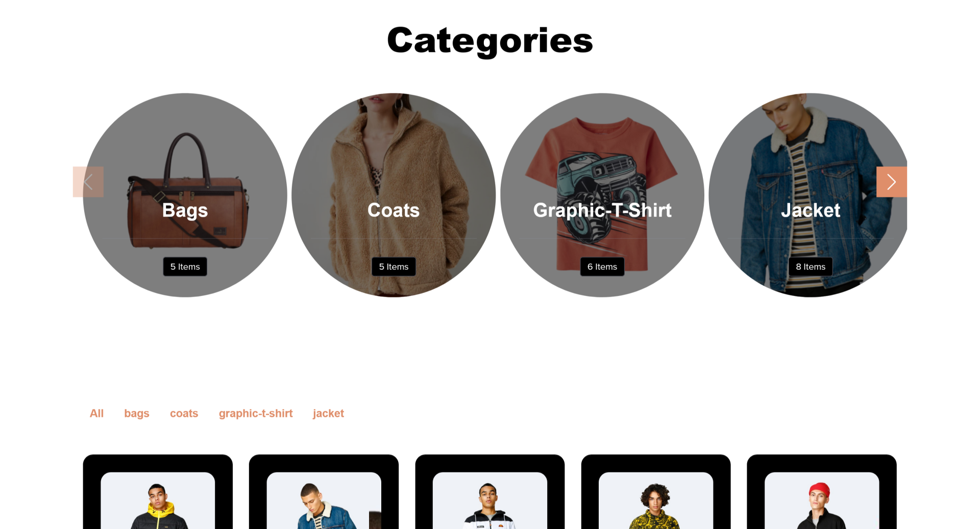980x529 pixels.
Task: Click the next arrow on category carousel
Action: pos(891,182)
